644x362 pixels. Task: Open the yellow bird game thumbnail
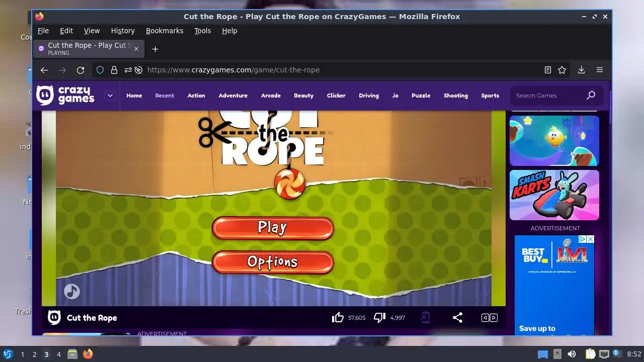[x=554, y=141]
